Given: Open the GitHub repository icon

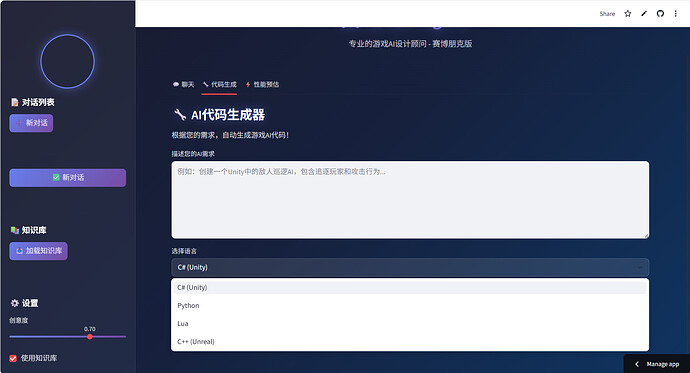Looking at the screenshot, I should pyautogui.click(x=660, y=14).
